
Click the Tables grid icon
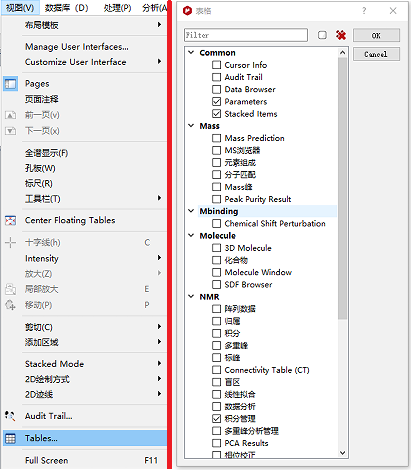[x=10, y=438]
